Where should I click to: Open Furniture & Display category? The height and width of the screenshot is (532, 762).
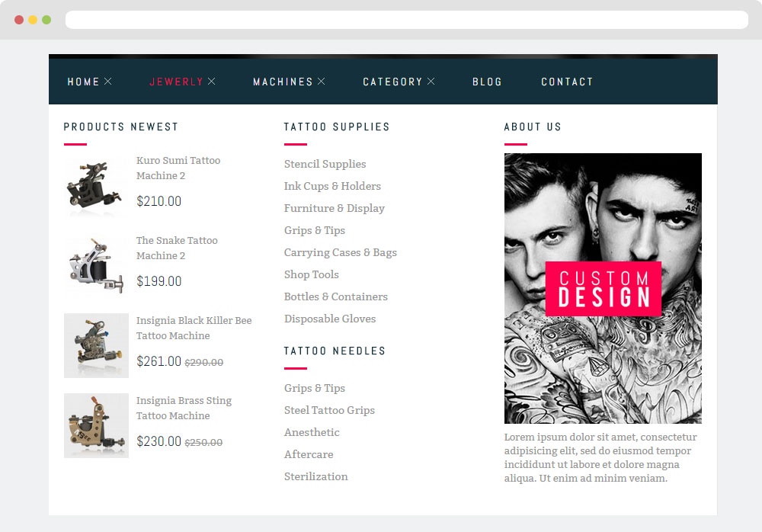pos(334,208)
